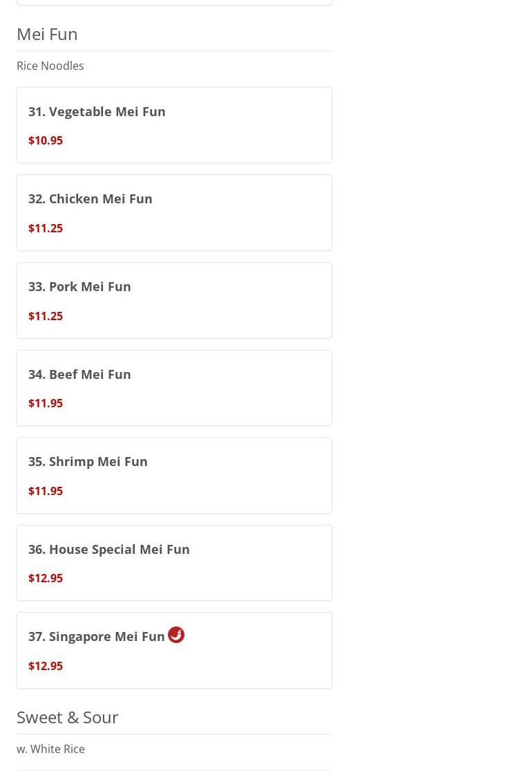The width and height of the screenshot is (532, 771).
Task: Add 36. House Special Mei Fun
Action: [x=109, y=549]
